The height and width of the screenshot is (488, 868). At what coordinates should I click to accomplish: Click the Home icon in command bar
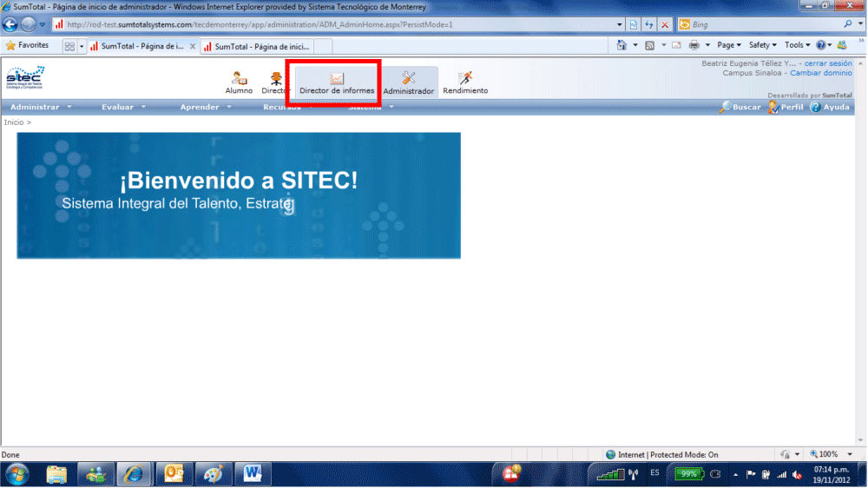click(x=621, y=45)
